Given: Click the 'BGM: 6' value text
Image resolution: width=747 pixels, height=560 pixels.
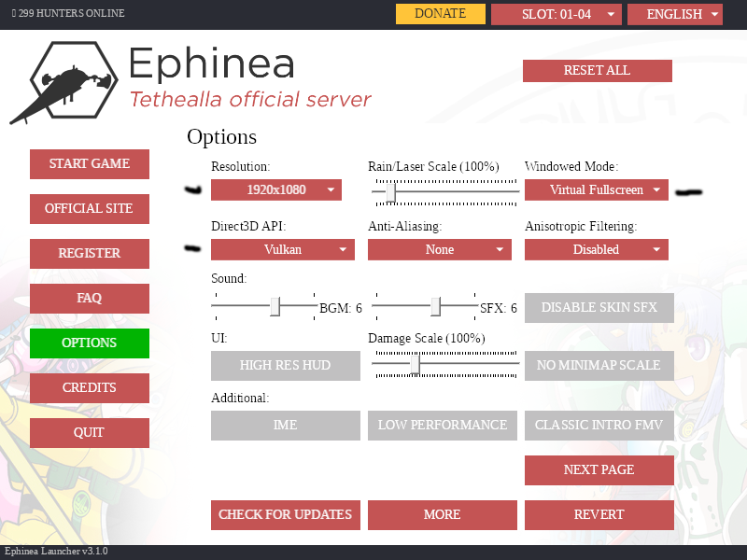Looking at the screenshot, I should [341, 308].
